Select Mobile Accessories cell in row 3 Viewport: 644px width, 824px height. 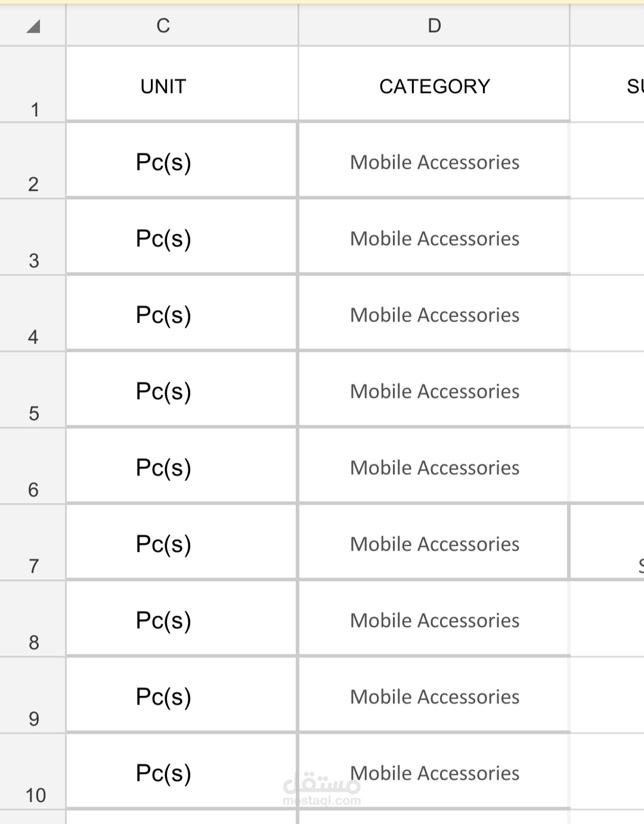point(434,237)
